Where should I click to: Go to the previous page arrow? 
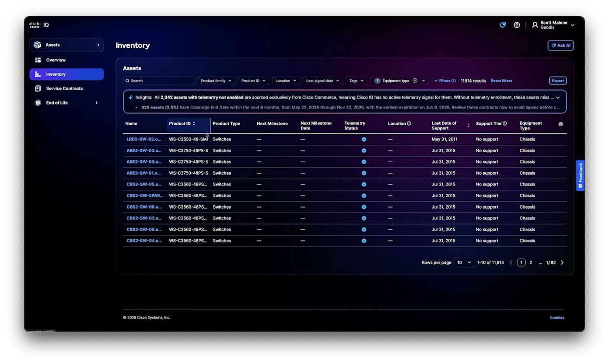tap(511, 262)
